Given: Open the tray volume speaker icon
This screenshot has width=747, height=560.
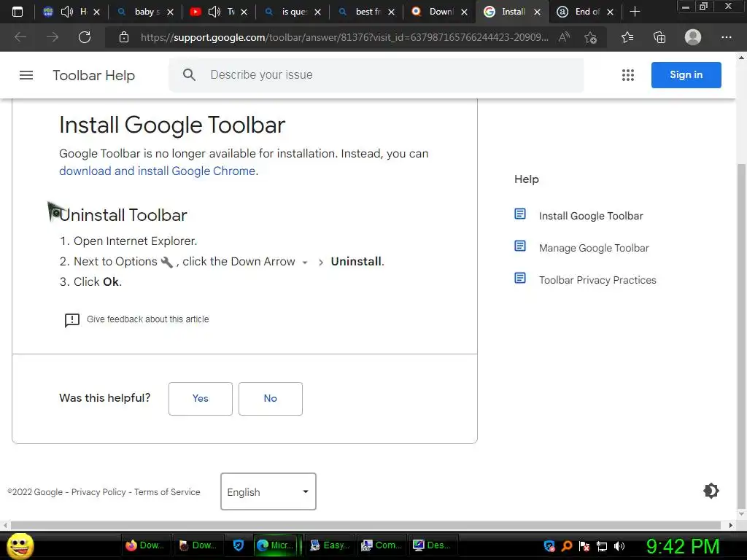Looking at the screenshot, I should pyautogui.click(x=619, y=546).
